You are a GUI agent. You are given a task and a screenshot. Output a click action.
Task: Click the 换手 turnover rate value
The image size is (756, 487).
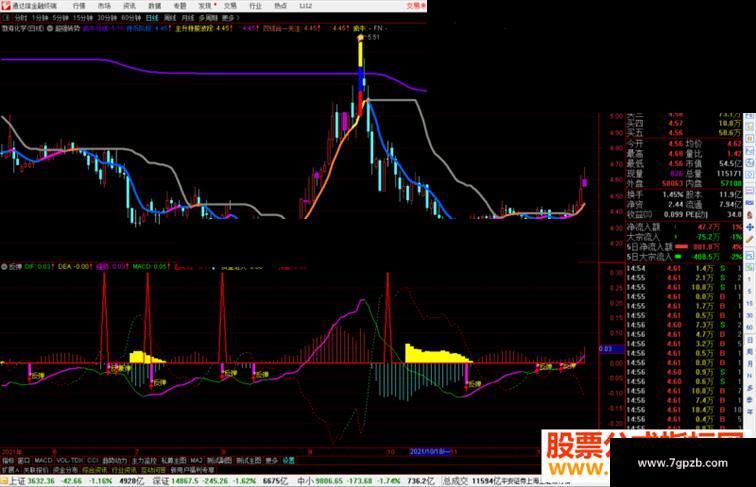pyautogui.click(x=673, y=195)
